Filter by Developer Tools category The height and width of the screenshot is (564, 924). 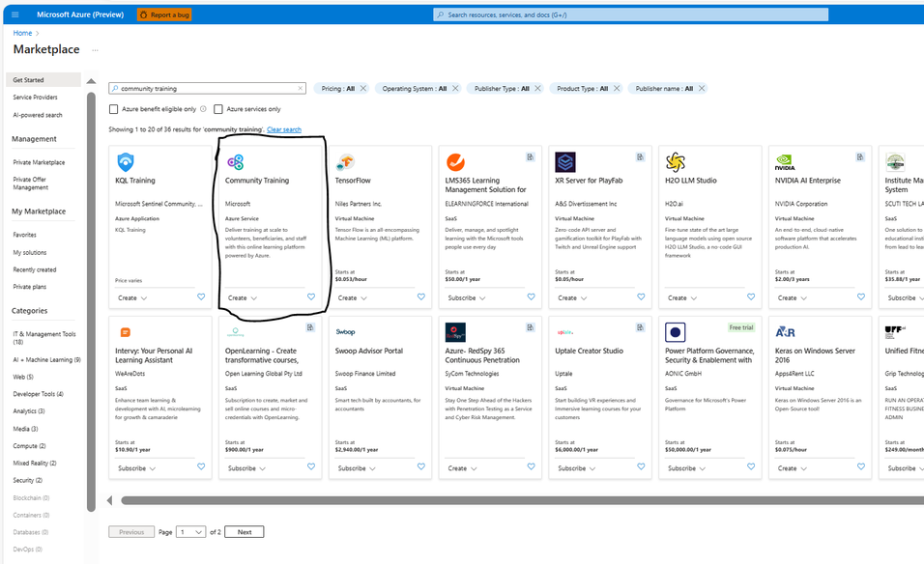tap(38, 394)
